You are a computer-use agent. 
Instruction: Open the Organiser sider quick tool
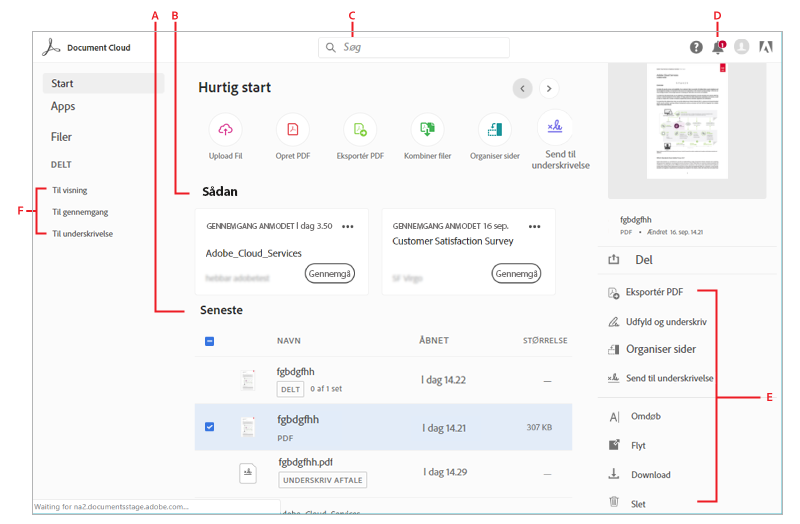(494, 129)
